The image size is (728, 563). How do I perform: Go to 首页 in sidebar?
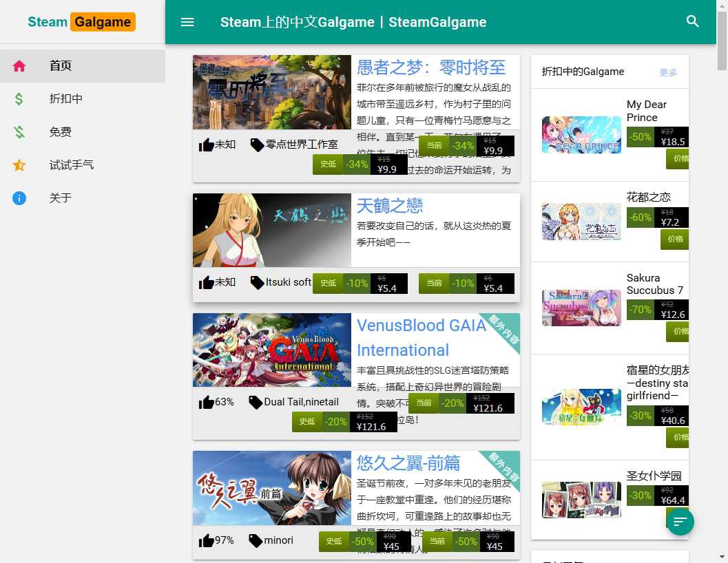click(83, 66)
